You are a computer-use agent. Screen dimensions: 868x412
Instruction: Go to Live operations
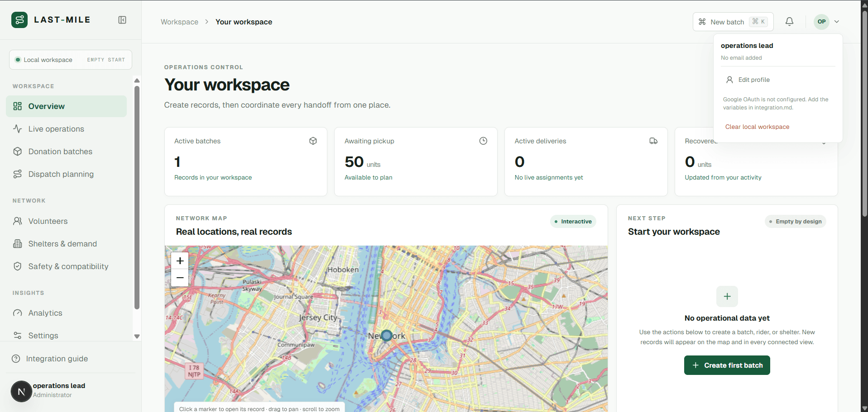pyautogui.click(x=67, y=129)
